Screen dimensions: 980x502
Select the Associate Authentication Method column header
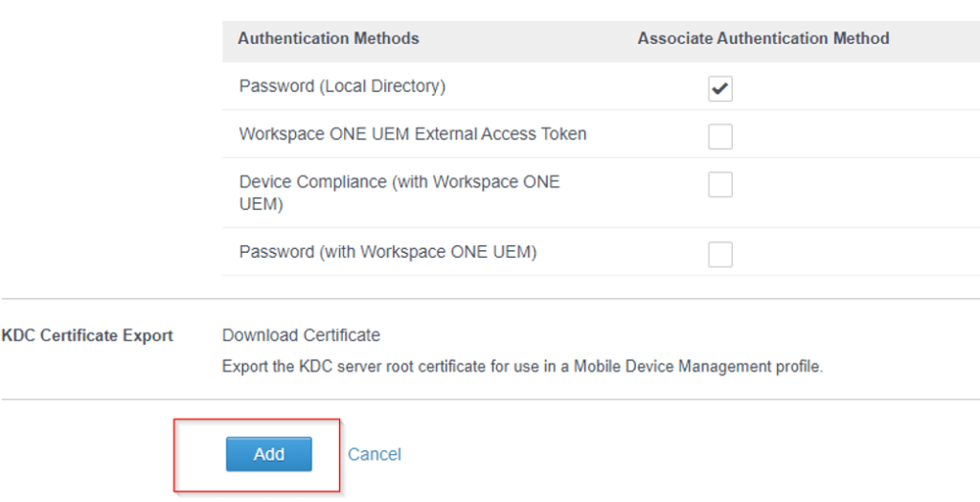click(763, 38)
